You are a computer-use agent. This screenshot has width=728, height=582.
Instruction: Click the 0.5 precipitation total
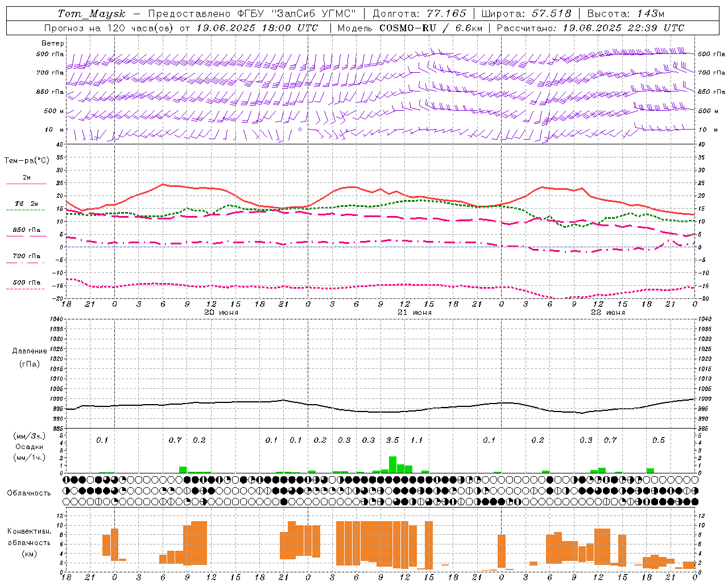pyautogui.click(x=659, y=440)
